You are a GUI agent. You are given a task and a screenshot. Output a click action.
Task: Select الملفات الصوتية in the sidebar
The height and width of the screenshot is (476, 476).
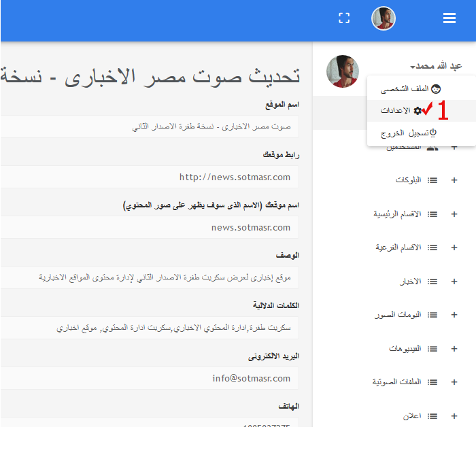(396, 382)
